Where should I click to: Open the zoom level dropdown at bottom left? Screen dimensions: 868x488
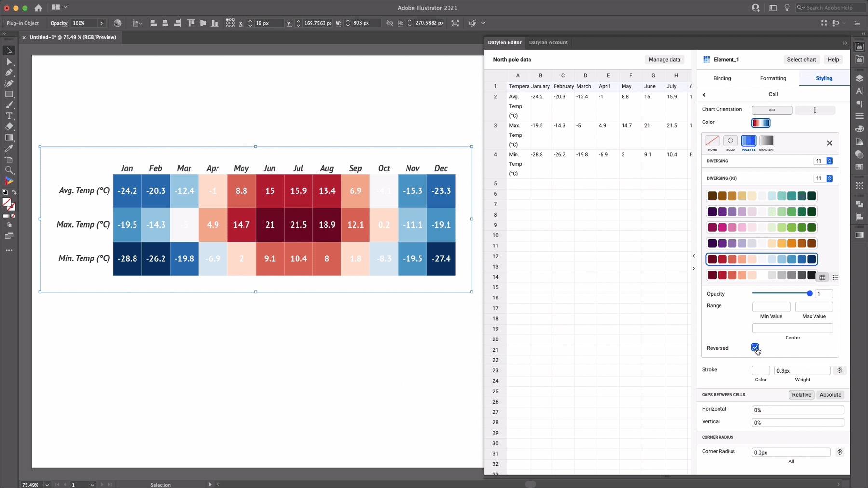[47, 485]
